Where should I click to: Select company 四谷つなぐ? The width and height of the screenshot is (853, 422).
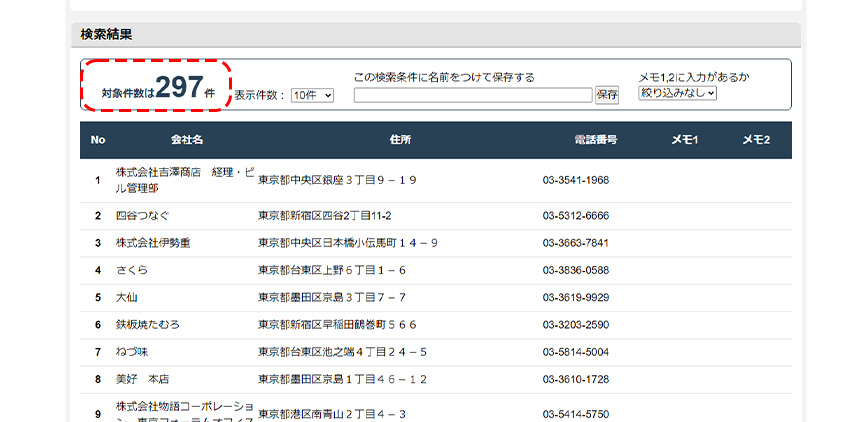click(143, 216)
